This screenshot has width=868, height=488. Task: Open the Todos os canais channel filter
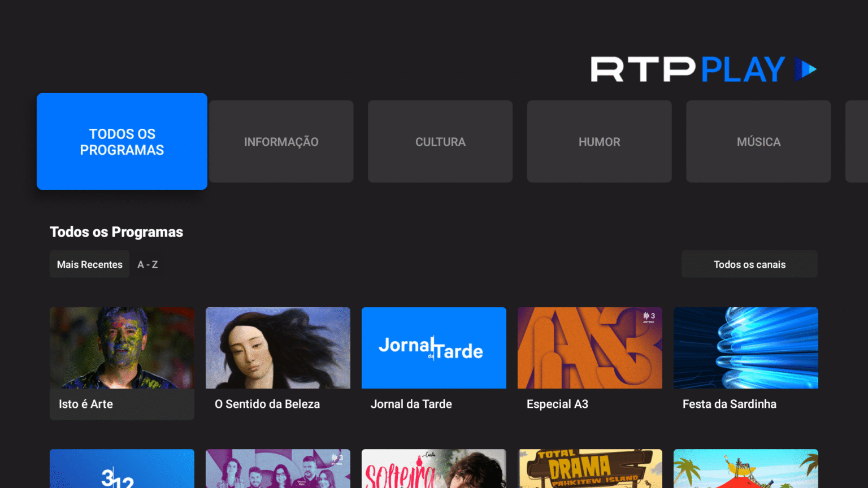[749, 264]
